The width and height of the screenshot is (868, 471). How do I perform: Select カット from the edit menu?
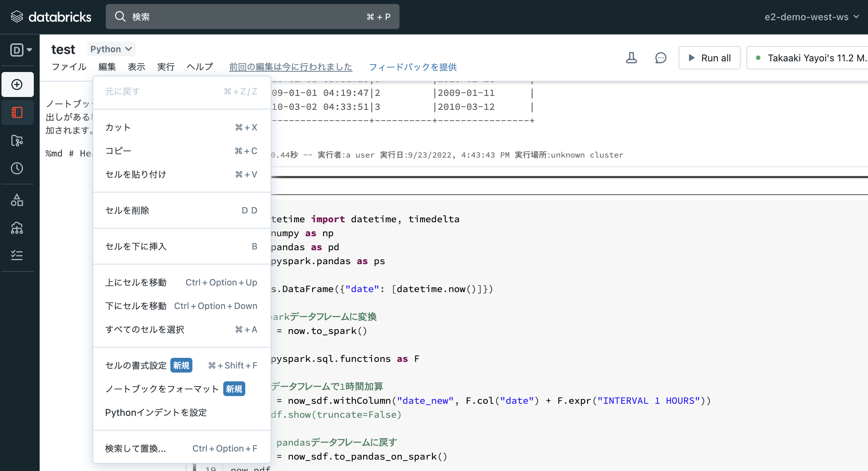point(117,127)
